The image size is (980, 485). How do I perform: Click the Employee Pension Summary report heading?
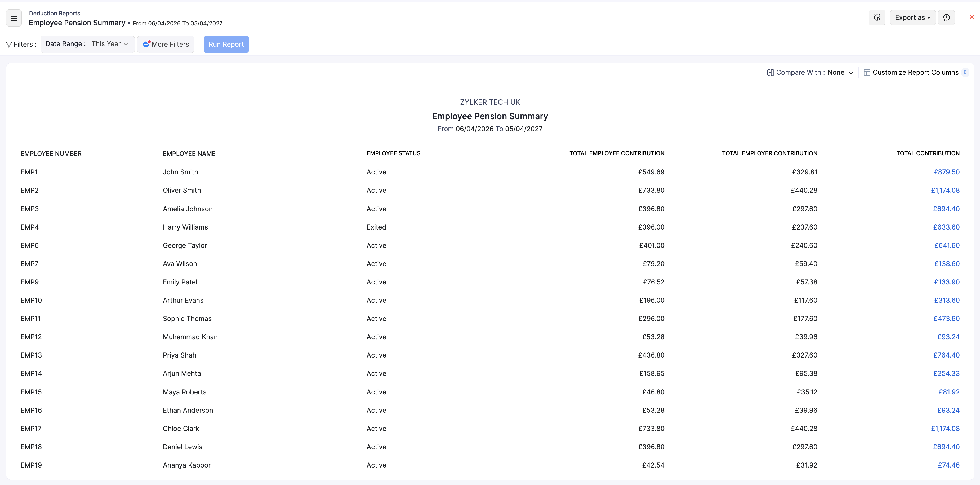[x=490, y=117]
